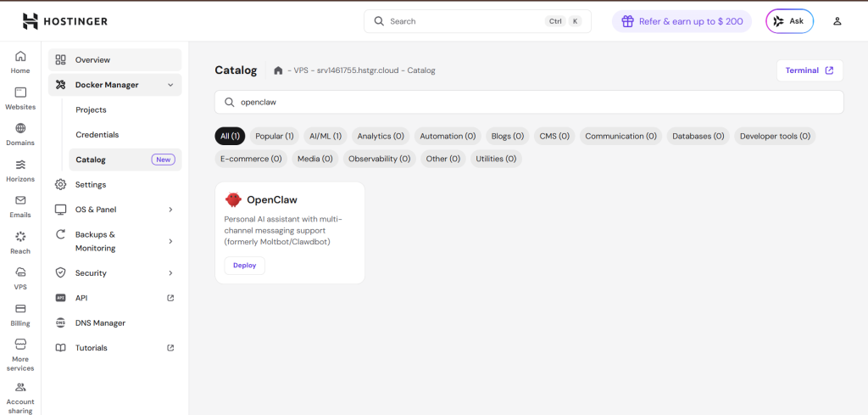Click the Ask AI button

pos(789,21)
